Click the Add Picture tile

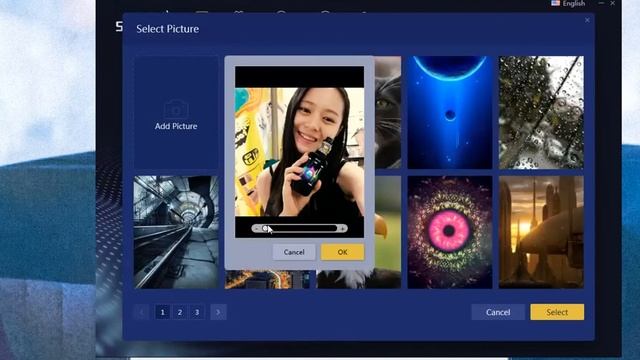176,113
